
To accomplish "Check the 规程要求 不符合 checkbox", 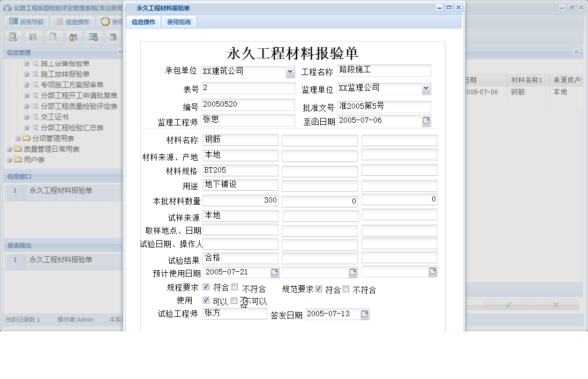I will pyautogui.click(x=233, y=287).
